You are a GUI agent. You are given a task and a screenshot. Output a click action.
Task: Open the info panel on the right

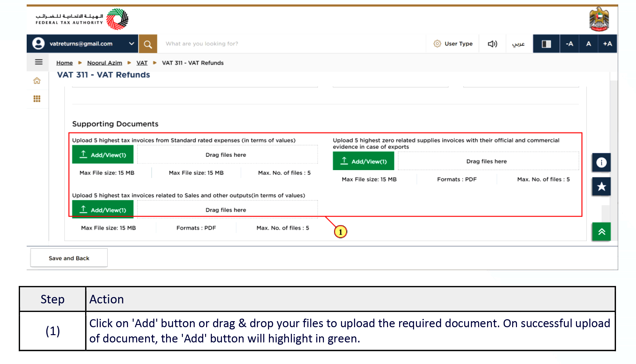601,162
